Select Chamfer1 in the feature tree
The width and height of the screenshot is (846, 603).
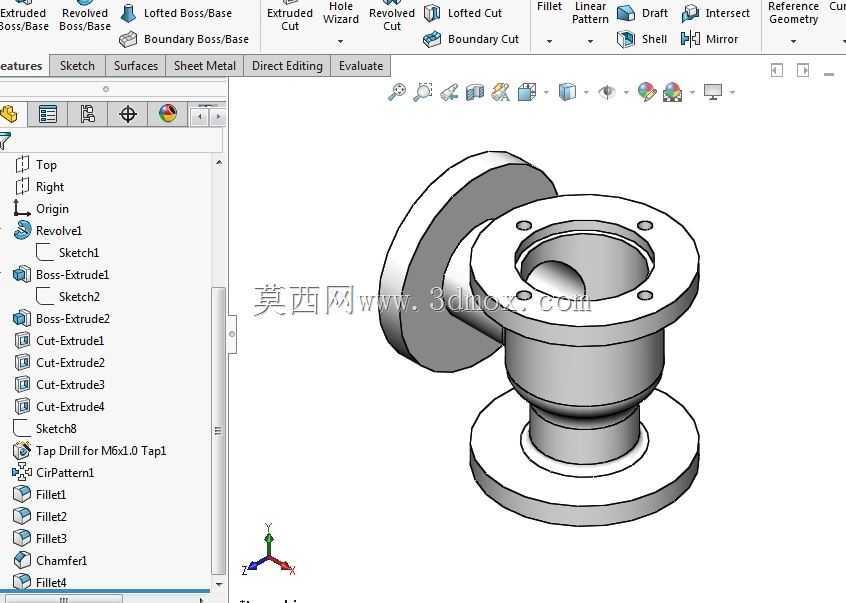click(x=61, y=560)
